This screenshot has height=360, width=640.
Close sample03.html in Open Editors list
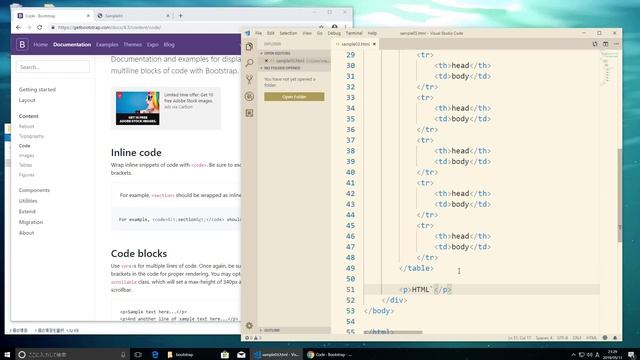pos(267,61)
